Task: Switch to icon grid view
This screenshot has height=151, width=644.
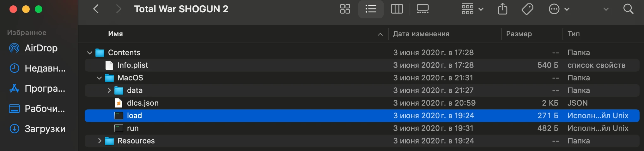Action: [x=345, y=9]
